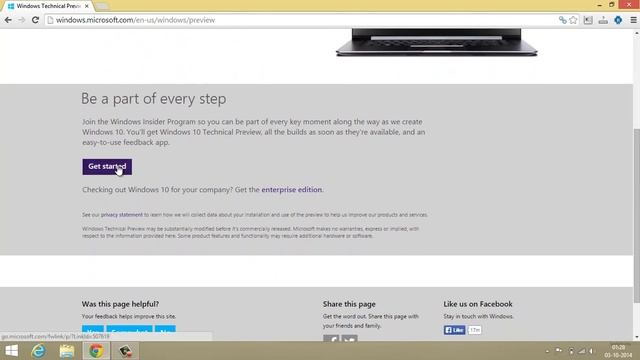Close the Windows Technical Preview tab

point(87,6)
